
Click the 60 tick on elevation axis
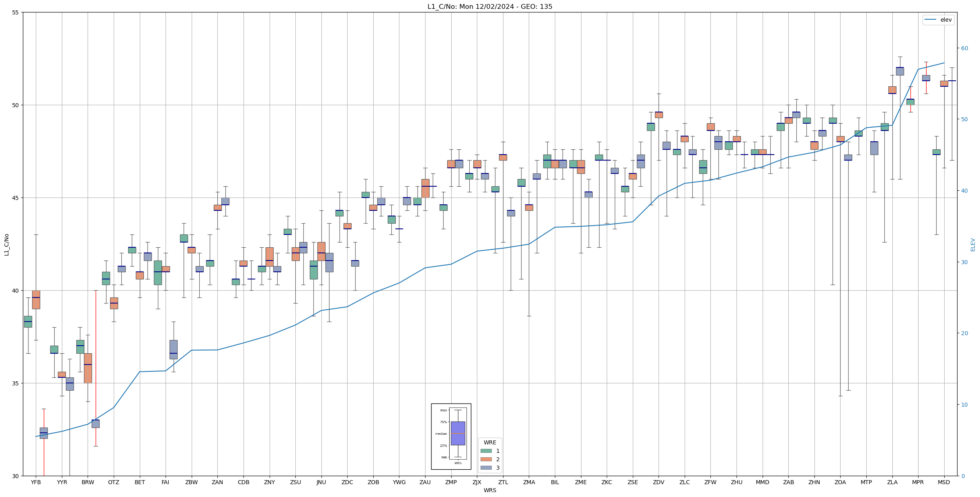tap(964, 48)
